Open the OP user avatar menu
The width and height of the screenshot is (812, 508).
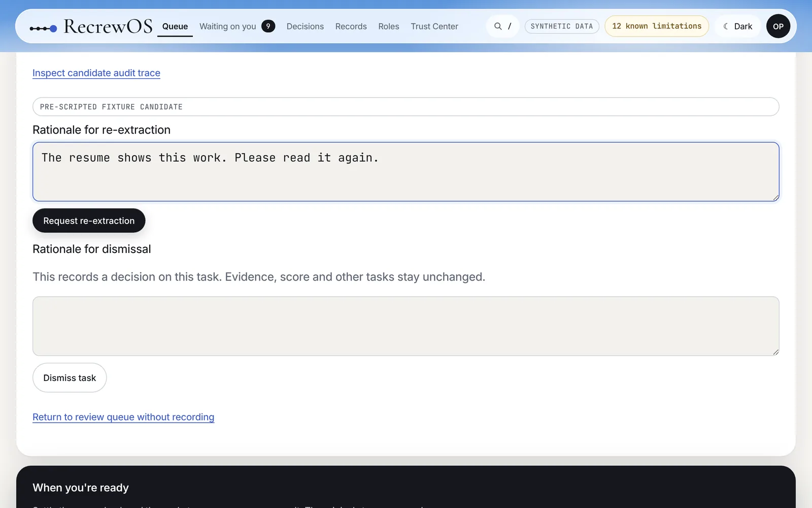(778, 26)
